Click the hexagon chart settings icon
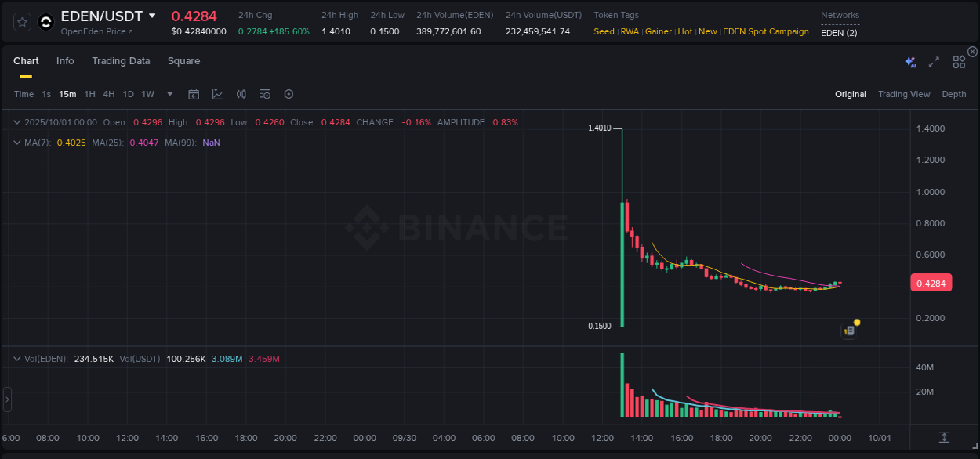Viewport: 980px width, 459px height. click(289, 93)
